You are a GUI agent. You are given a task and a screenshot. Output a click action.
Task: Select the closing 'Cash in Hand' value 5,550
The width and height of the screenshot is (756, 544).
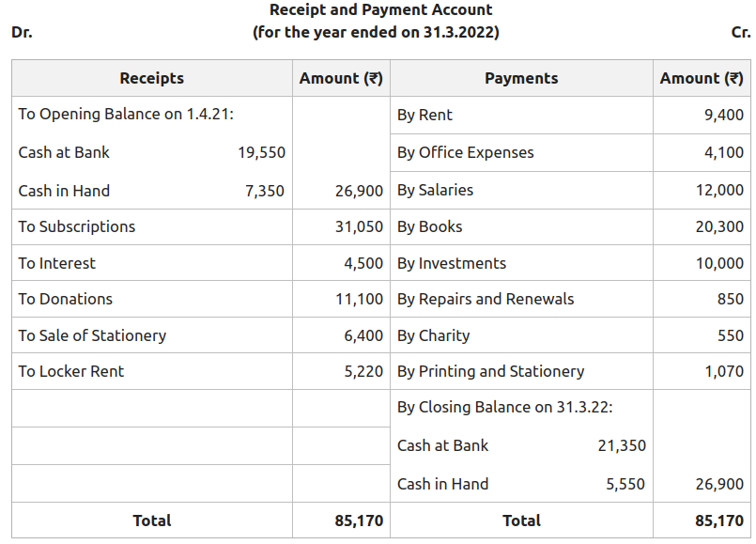click(x=625, y=484)
